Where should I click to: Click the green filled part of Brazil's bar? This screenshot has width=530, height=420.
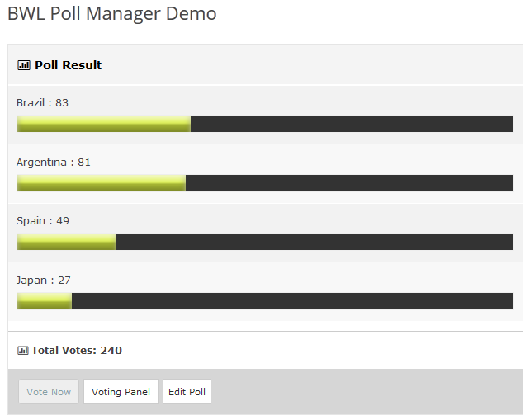[x=104, y=124]
